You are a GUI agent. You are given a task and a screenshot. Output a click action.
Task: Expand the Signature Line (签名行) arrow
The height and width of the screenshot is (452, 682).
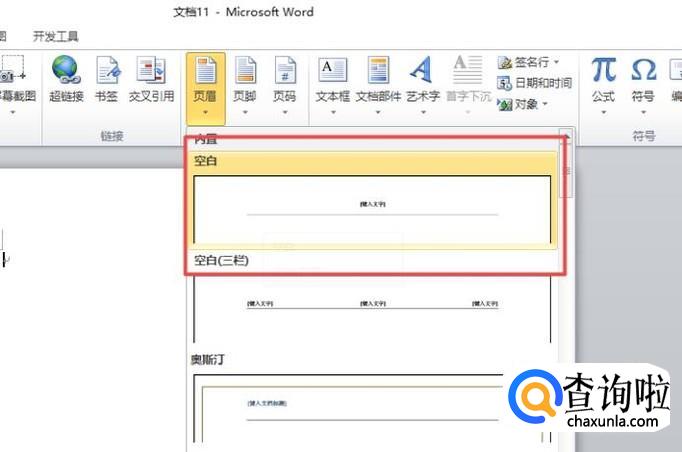click(x=556, y=62)
